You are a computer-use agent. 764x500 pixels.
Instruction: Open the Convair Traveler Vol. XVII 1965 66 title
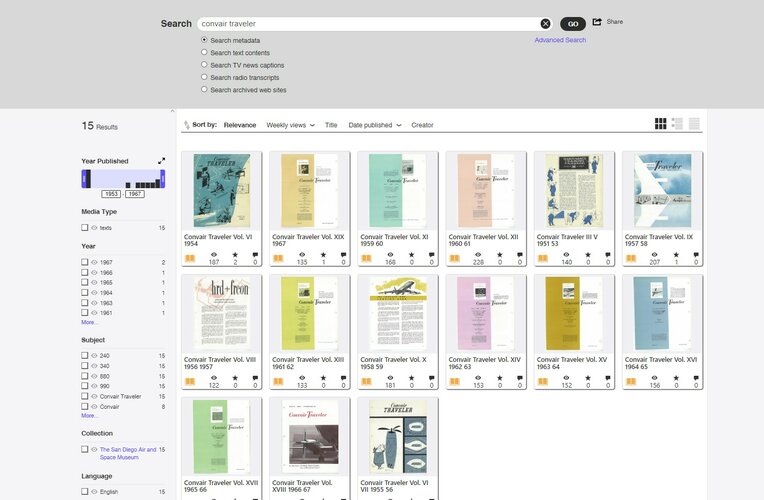click(x=221, y=486)
